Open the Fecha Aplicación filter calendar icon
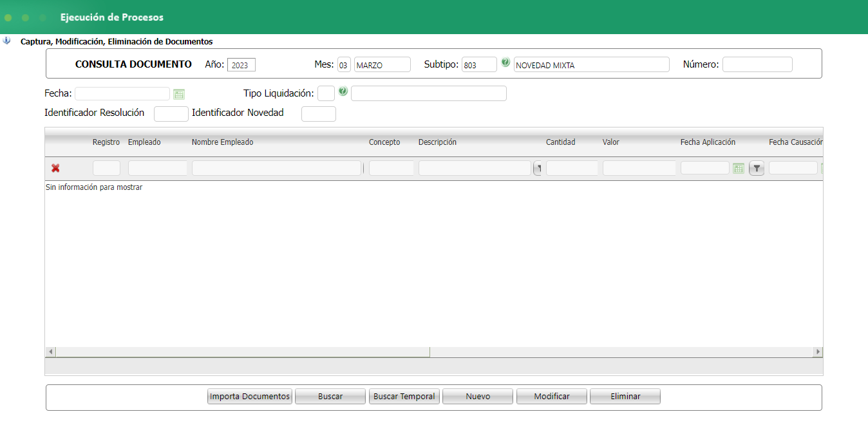Image resolution: width=868 pixels, height=423 pixels. coord(739,169)
